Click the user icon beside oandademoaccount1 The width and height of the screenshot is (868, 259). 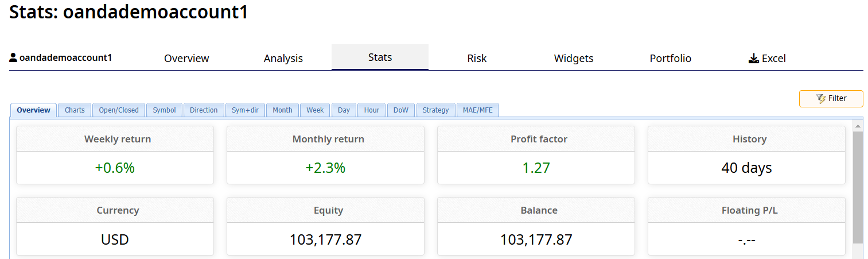[x=13, y=58]
